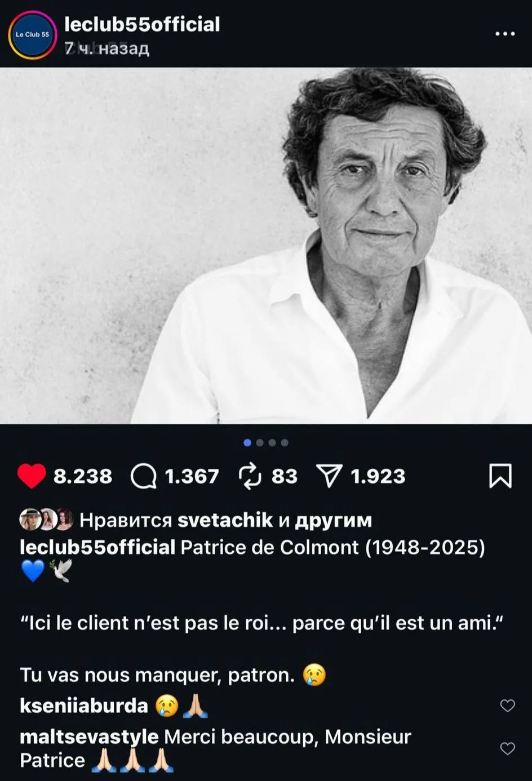Open leclub55official name in caption
Viewport: 532px width, 781px height.
(x=97, y=547)
